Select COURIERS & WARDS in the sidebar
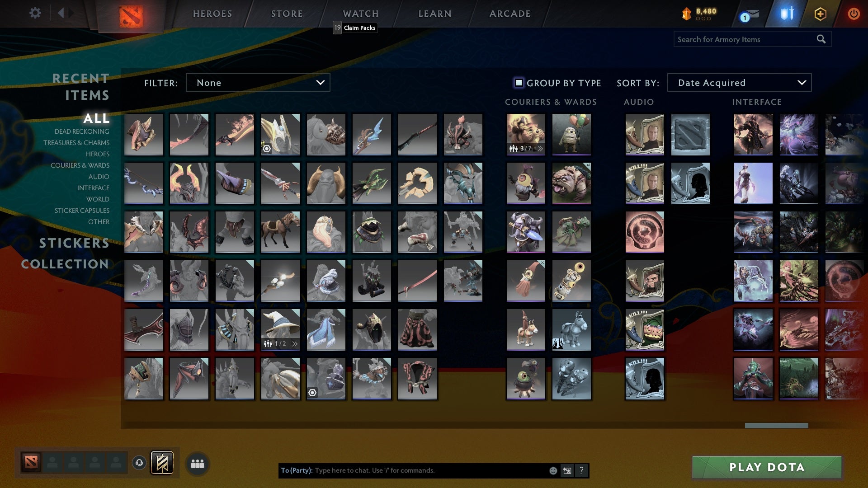Image resolution: width=868 pixels, height=488 pixels. 80,165
